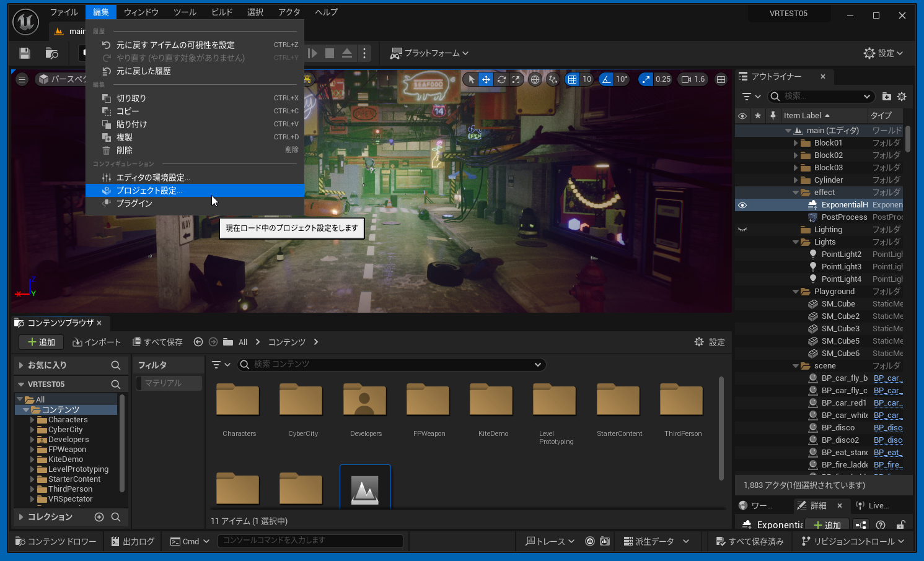Image resolution: width=924 pixels, height=561 pixels.
Task: Toggle the rotation snap angle button
Action: pos(606,79)
